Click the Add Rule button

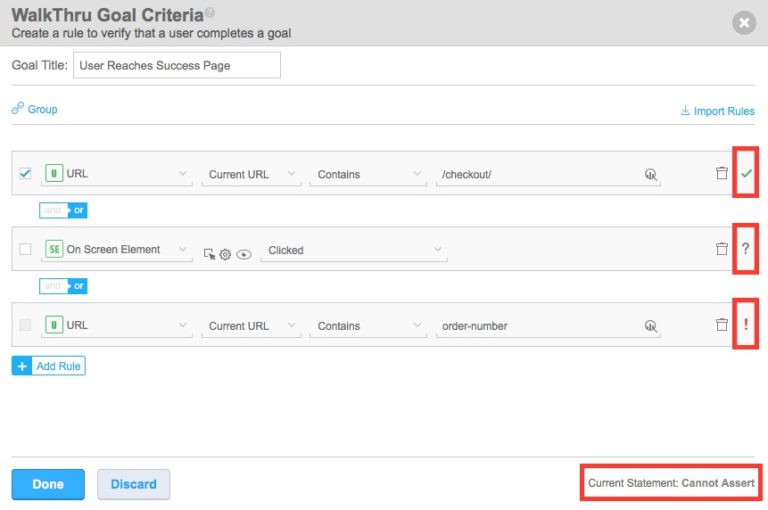[48, 366]
